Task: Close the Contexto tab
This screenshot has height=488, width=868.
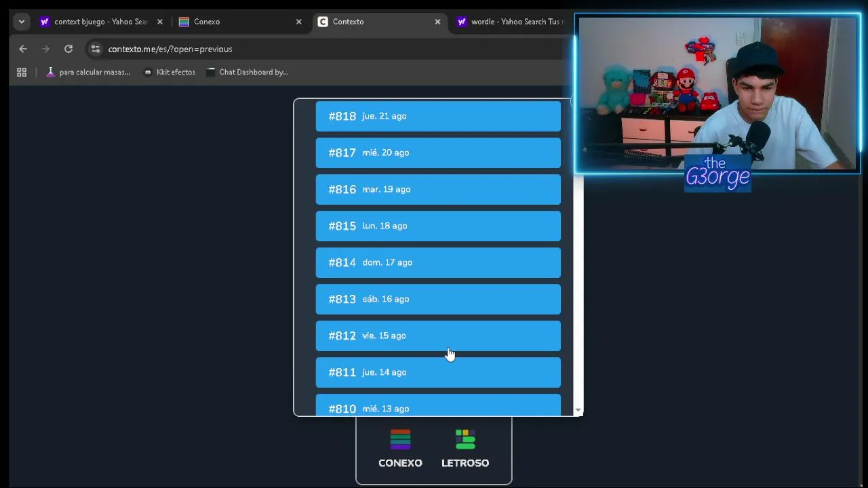Action: pyautogui.click(x=437, y=22)
